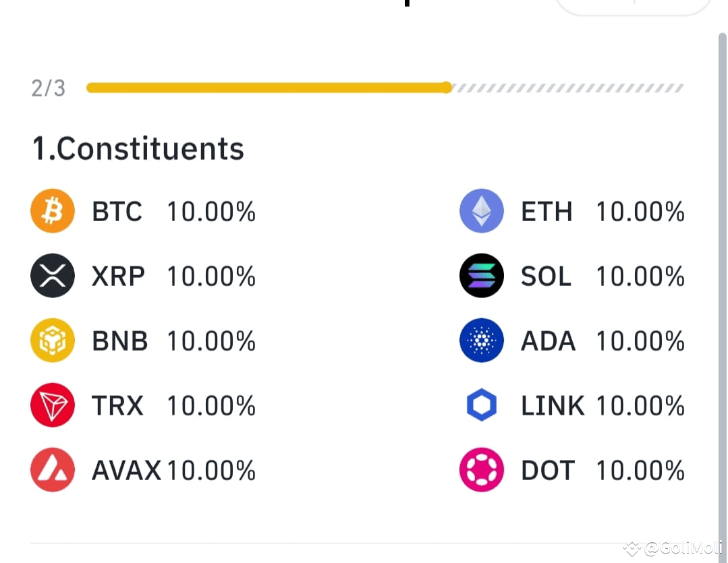Select the Polkadot DOT pink icon

pos(481,470)
